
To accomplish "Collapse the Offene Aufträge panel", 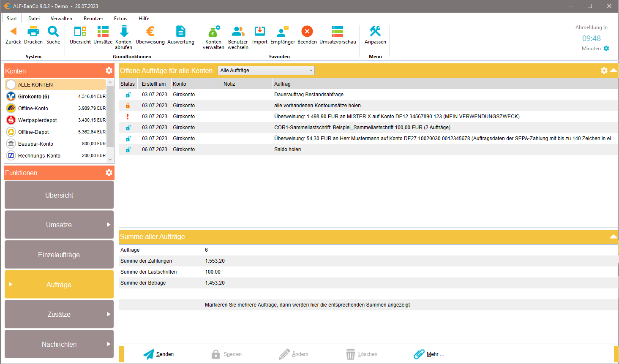I will [614, 71].
